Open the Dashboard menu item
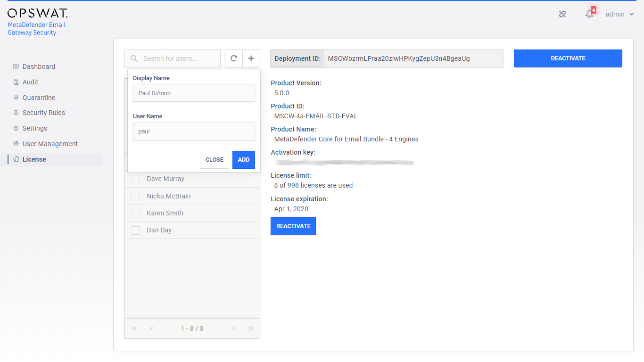The image size is (644, 362). 39,66
